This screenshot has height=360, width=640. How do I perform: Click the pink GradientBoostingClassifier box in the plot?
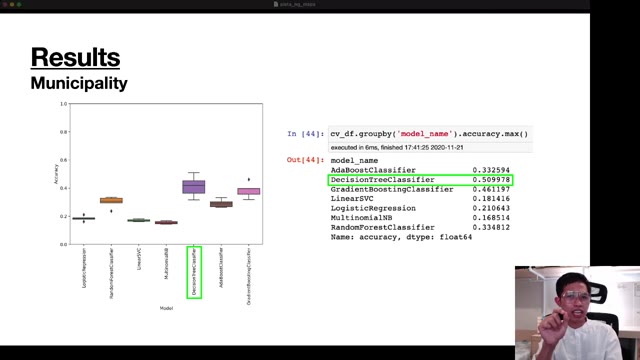click(249, 191)
